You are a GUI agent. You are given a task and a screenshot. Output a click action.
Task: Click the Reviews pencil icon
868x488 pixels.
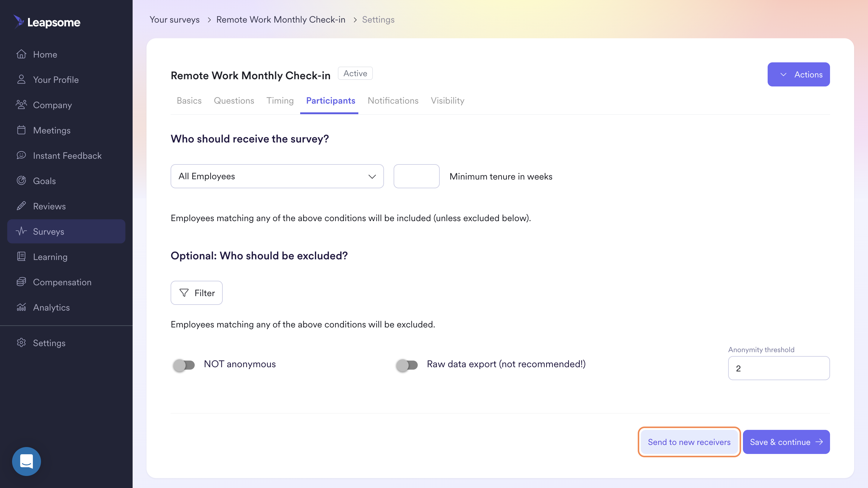(21, 206)
